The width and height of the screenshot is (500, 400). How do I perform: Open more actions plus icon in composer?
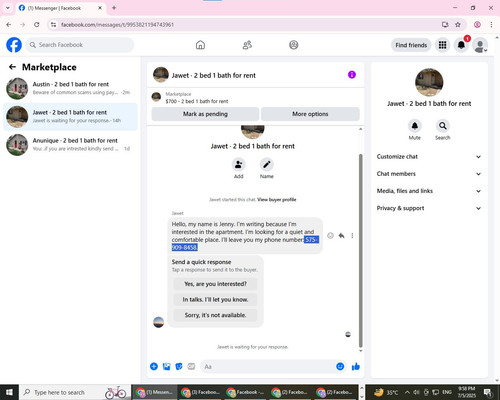154,367
